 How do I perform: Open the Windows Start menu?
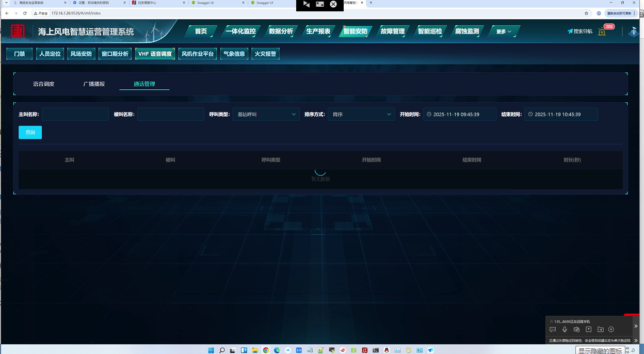(211, 350)
